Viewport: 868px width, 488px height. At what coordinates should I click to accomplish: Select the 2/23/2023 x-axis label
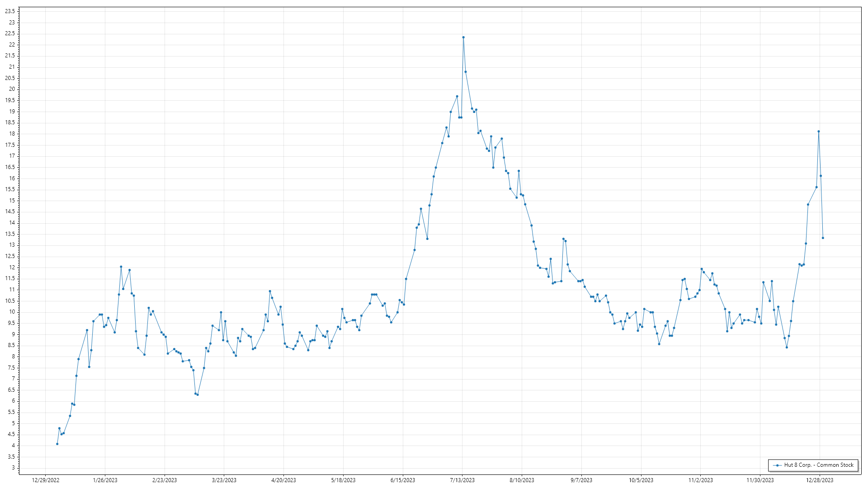click(x=165, y=480)
